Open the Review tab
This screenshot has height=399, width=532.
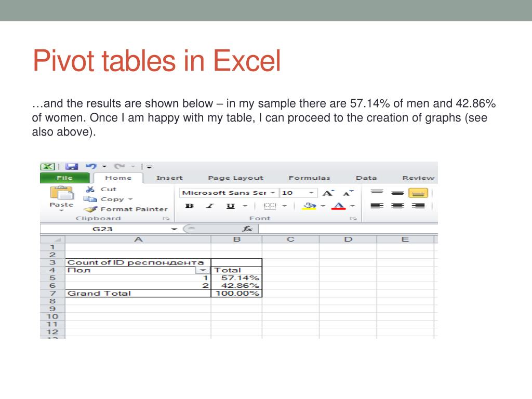[x=418, y=178]
